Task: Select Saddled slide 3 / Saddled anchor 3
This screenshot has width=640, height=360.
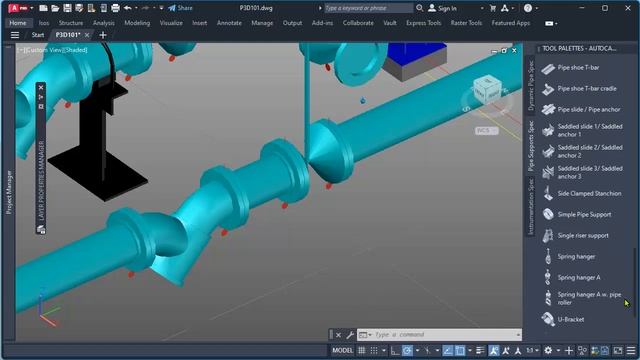Action: click(583, 172)
